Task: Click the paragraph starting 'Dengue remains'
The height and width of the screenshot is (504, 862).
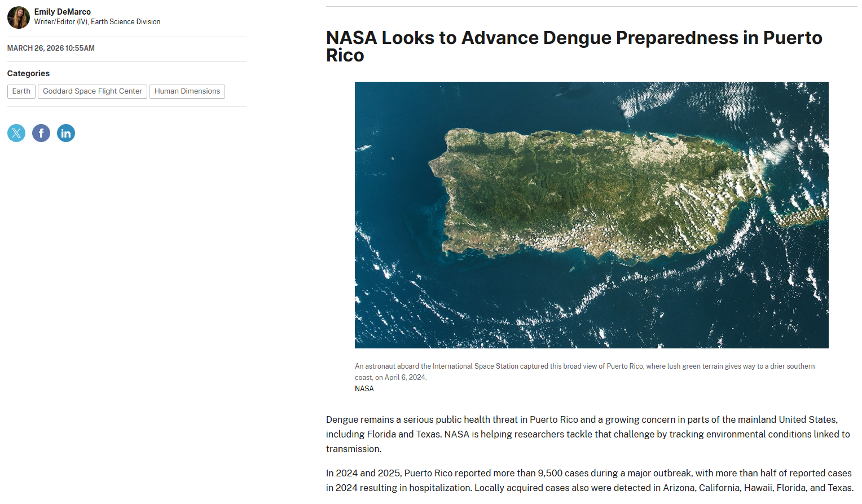Action: point(587,434)
